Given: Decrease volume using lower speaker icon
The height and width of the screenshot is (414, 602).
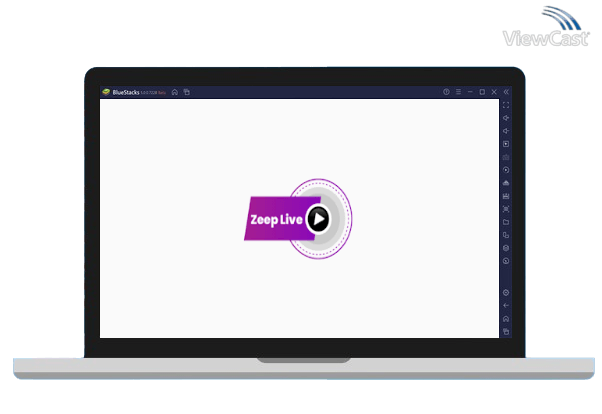Looking at the screenshot, I should (506, 131).
